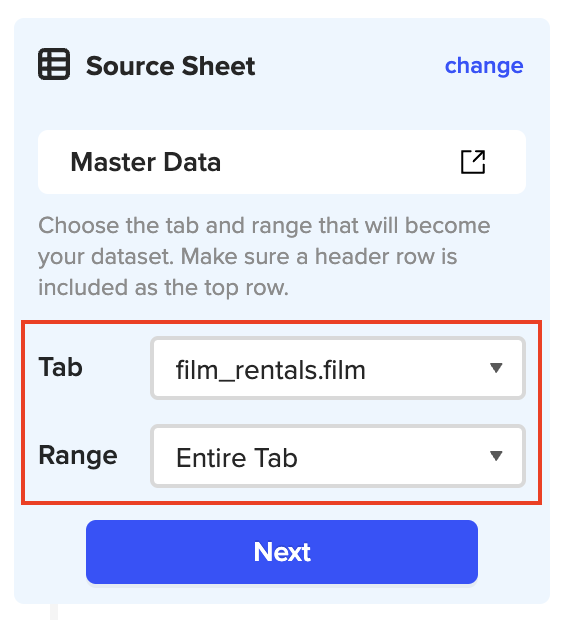Click empty space inside Master Data box
Image resolution: width=566 pixels, height=620 pixels.
(x=340, y=162)
